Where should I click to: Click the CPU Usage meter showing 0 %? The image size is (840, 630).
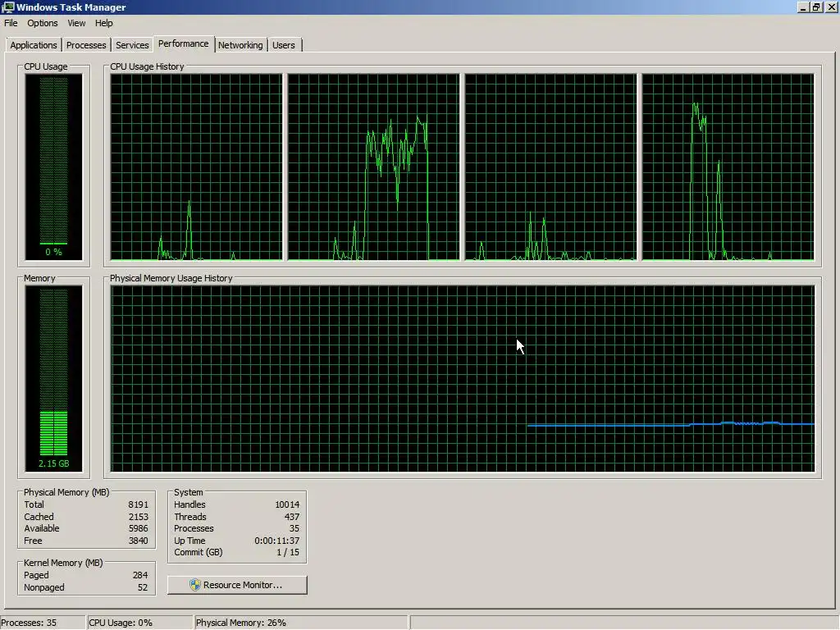coord(53,167)
